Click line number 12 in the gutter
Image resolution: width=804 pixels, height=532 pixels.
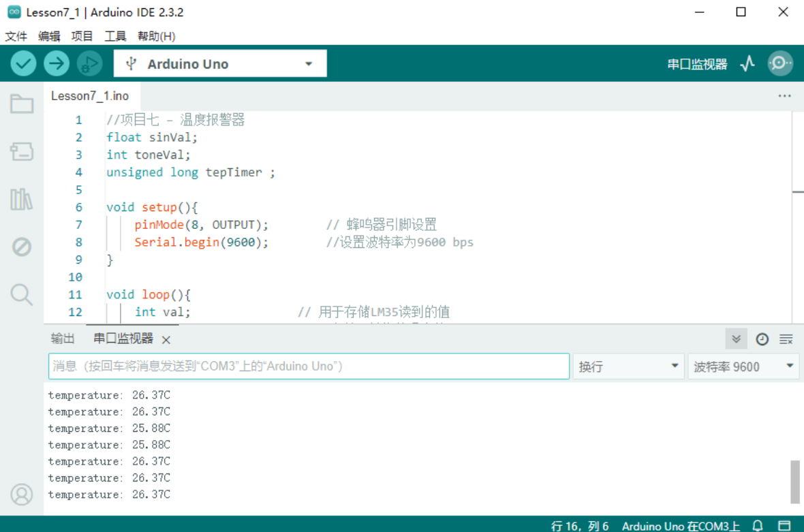tap(76, 311)
